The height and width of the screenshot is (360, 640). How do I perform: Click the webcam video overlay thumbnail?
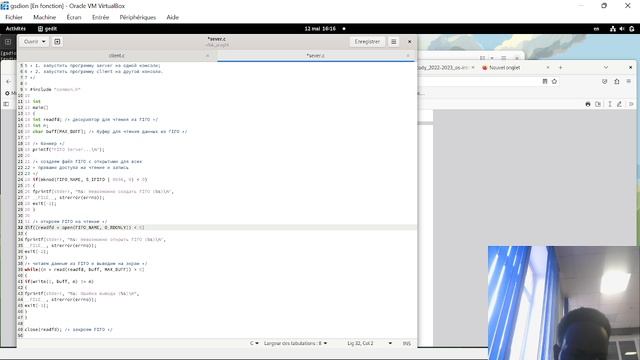[x=564, y=302]
